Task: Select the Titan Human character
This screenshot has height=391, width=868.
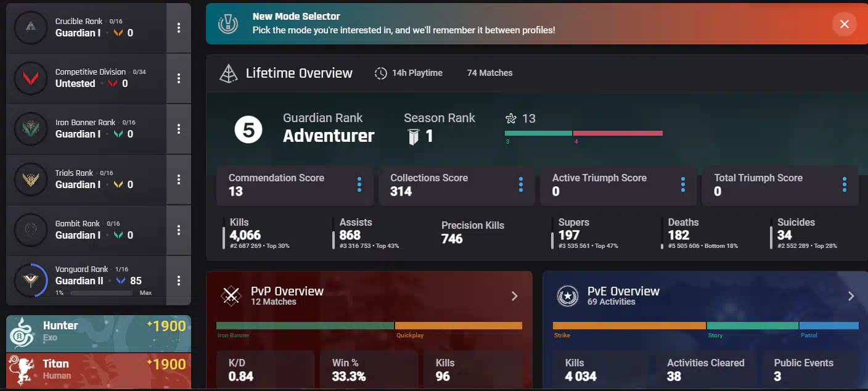Action: tap(99, 370)
